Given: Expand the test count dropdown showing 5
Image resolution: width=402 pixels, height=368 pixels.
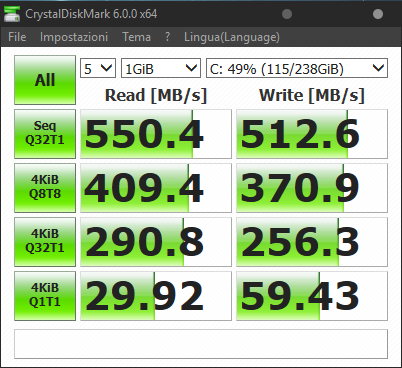Looking at the screenshot, I should 98,68.
